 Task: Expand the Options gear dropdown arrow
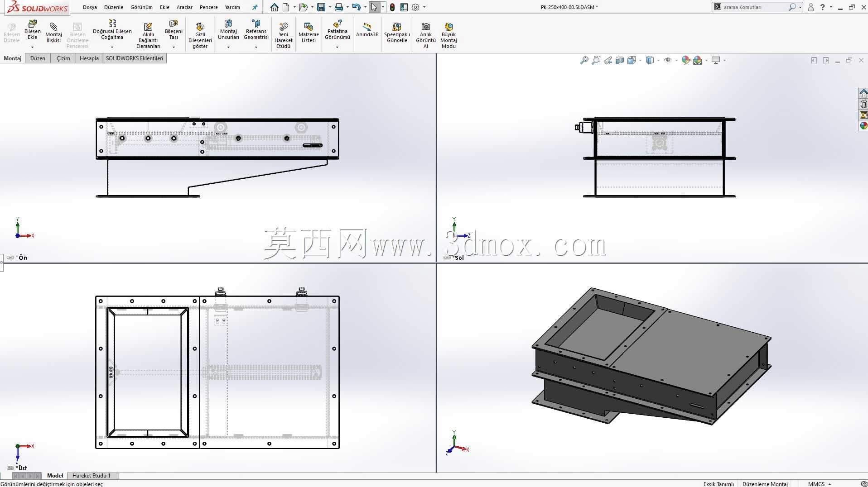tap(424, 7)
